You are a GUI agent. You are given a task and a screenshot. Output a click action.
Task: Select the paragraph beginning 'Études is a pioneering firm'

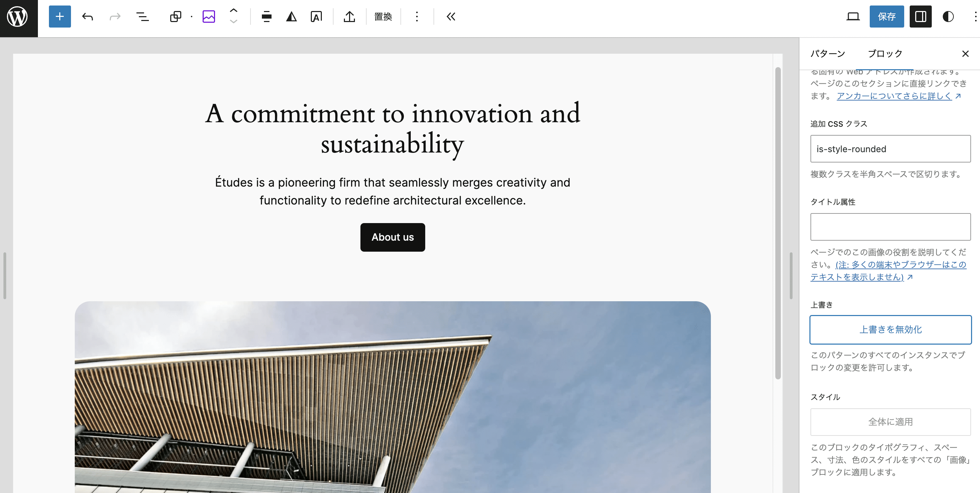coord(392,191)
